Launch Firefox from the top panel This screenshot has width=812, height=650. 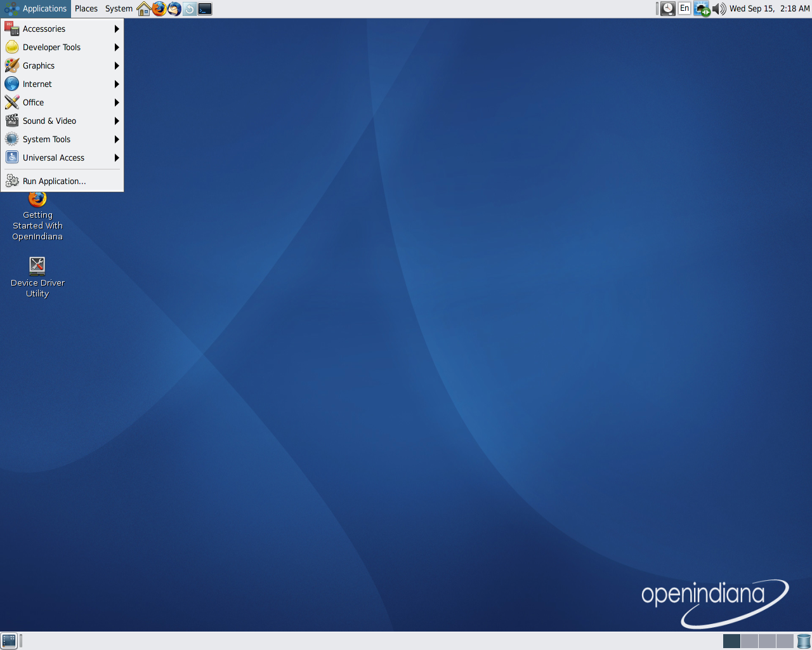(x=159, y=9)
